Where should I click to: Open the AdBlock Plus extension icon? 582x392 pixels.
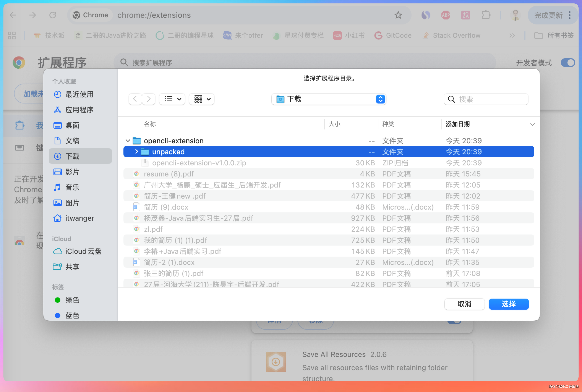pyautogui.click(x=445, y=15)
